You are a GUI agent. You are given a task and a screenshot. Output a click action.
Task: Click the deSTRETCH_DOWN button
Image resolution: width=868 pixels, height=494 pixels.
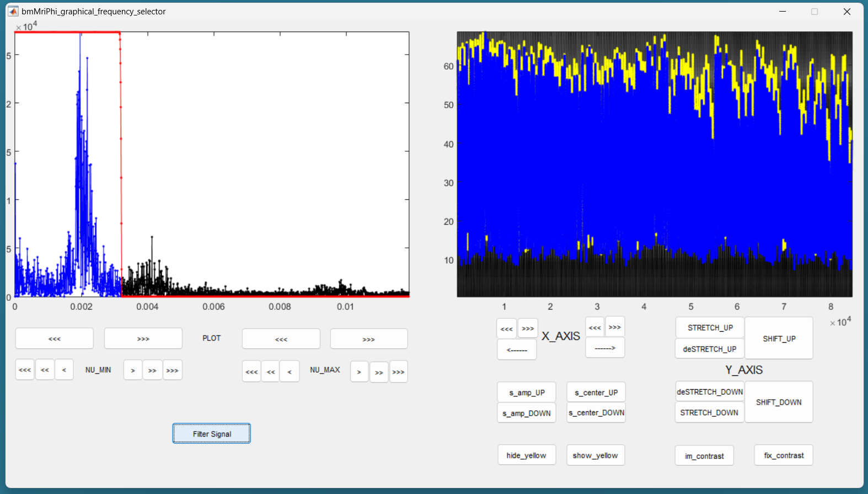pyautogui.click(x=710, y=391)
